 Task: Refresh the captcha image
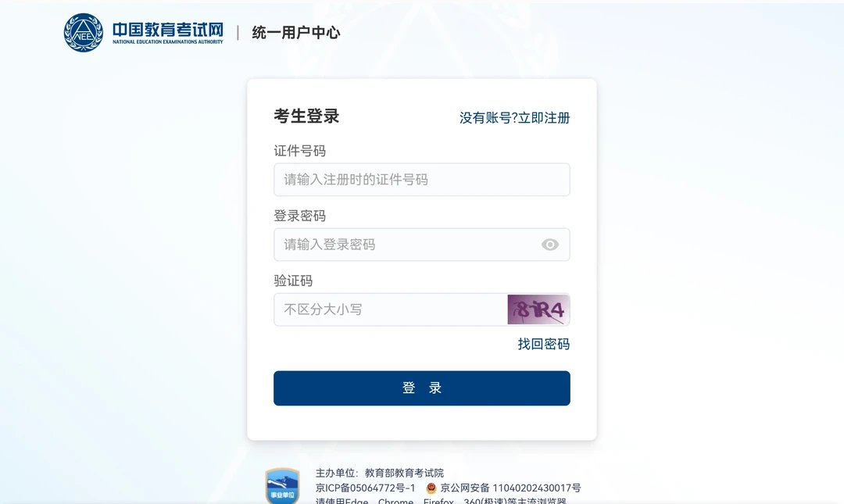538,309
